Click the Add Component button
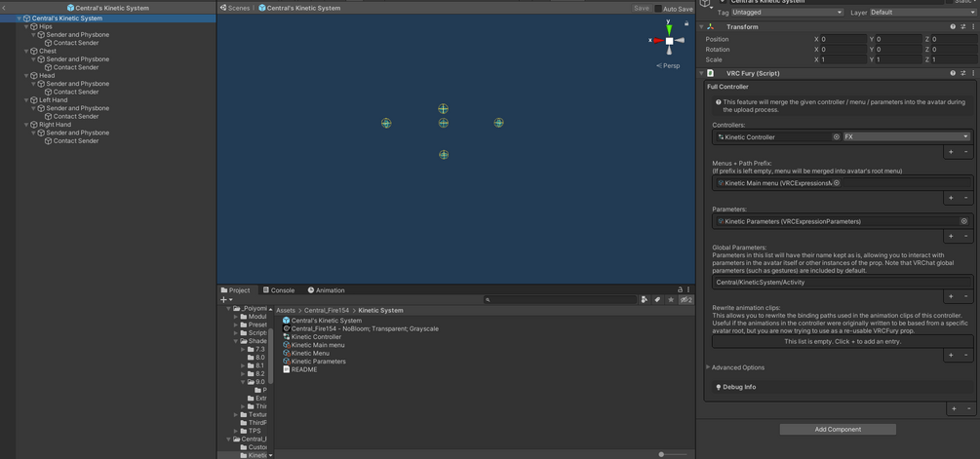The height and width of the screenshot is (459, 980). pyautogui.click(x=838, y=429)
